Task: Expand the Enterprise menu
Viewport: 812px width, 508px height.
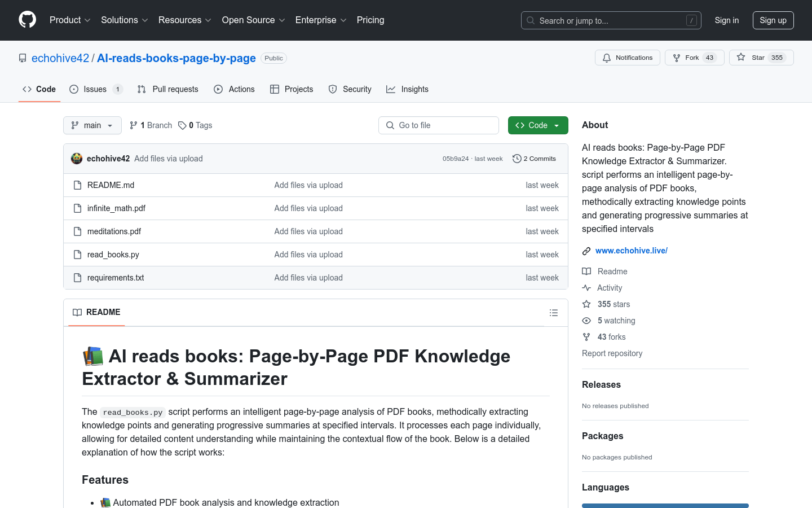Action: [x=321, y=20]
